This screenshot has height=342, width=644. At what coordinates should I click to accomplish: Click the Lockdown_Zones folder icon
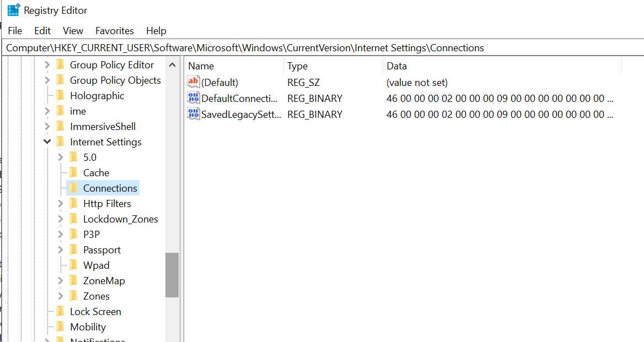pyautogui.click(x=73, y=219)
